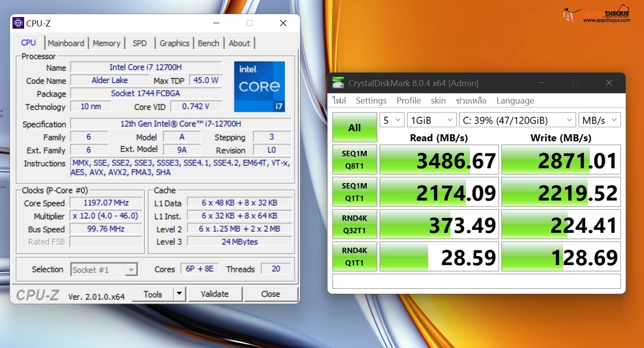Click the Threads value 20
644x348 pixels.
pos(276,269)
